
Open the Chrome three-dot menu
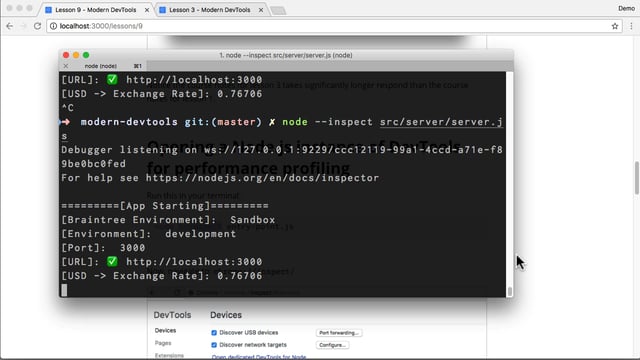pyautogui.click(x=631, y=26)
